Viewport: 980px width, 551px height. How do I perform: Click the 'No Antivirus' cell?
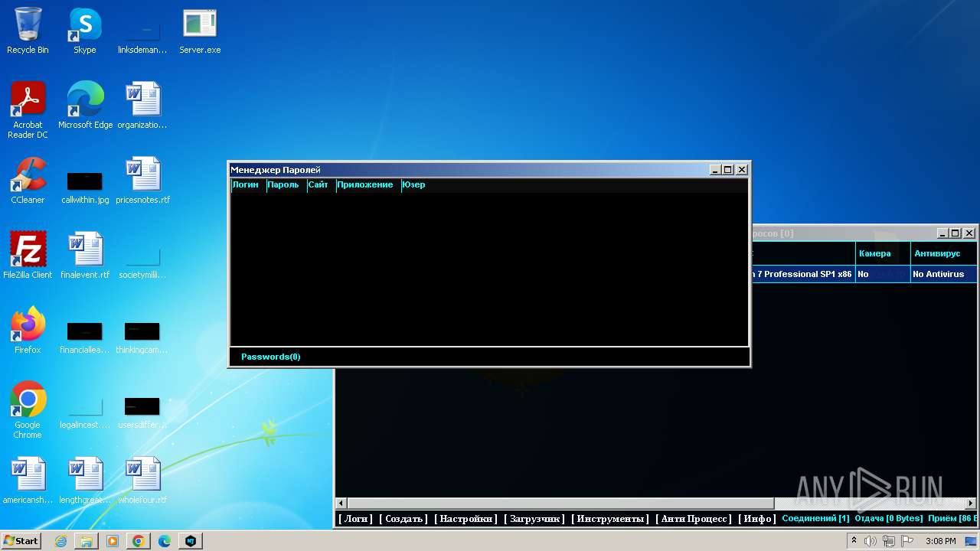[x=944, y=274]
